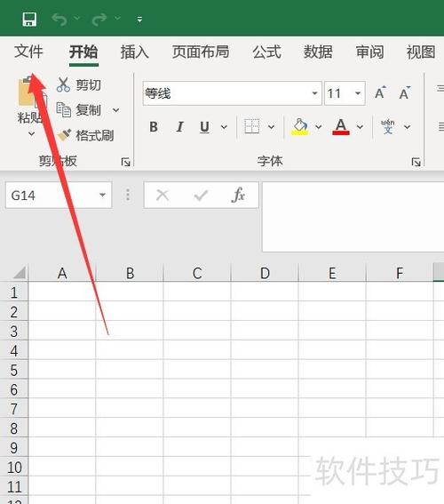Expand the 粘贴 options chevron
Screen dimensions: 444x504
click(31, 133)
